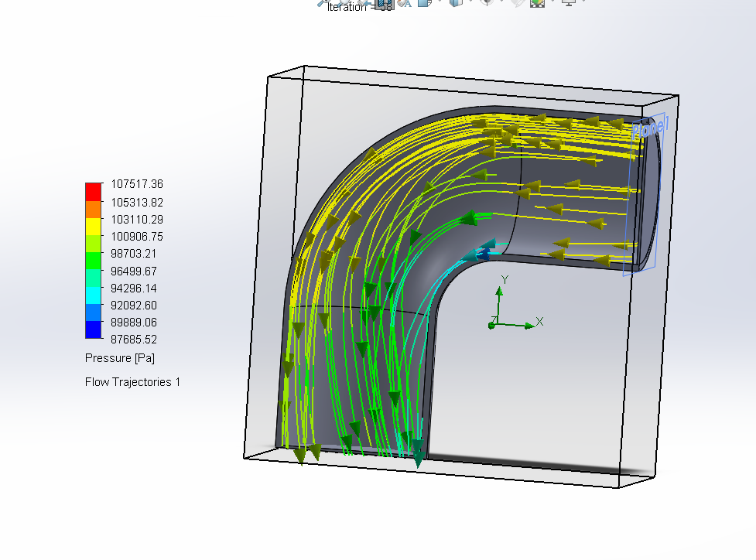Image resolution: width=756 pixels, height=560 pixels.
Task: Click the Pressure [Pa] legend title
Action: (119, 357)
